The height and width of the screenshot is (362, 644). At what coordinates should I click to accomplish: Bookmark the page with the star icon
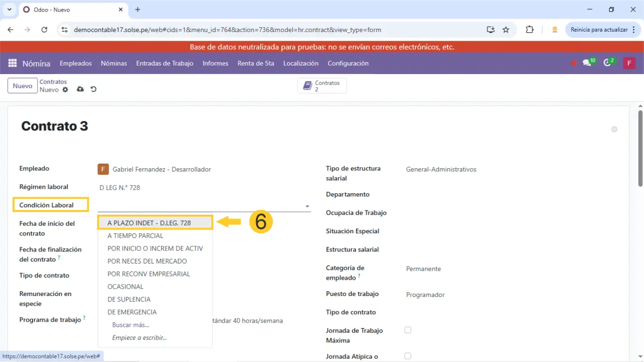pyautogui.click(x=506, y=30)
